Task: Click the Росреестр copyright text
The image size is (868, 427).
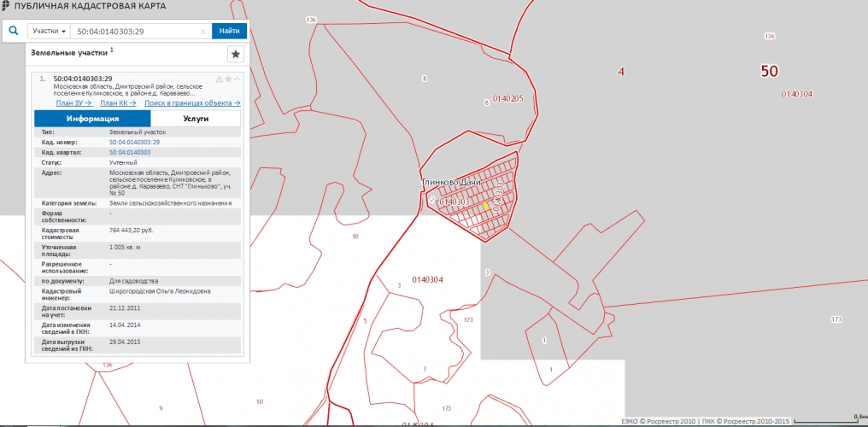Action: (706, 421)
